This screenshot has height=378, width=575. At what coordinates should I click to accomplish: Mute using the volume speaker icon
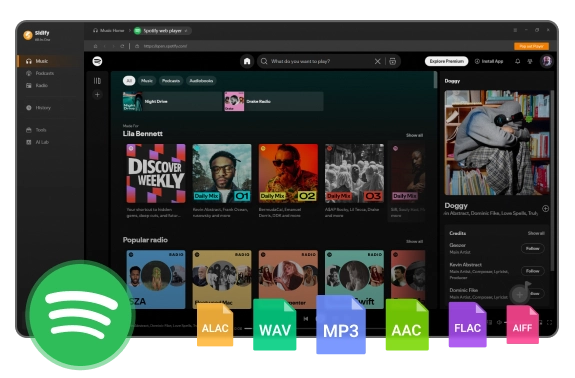pyautogui.click(x=499, y=322)
